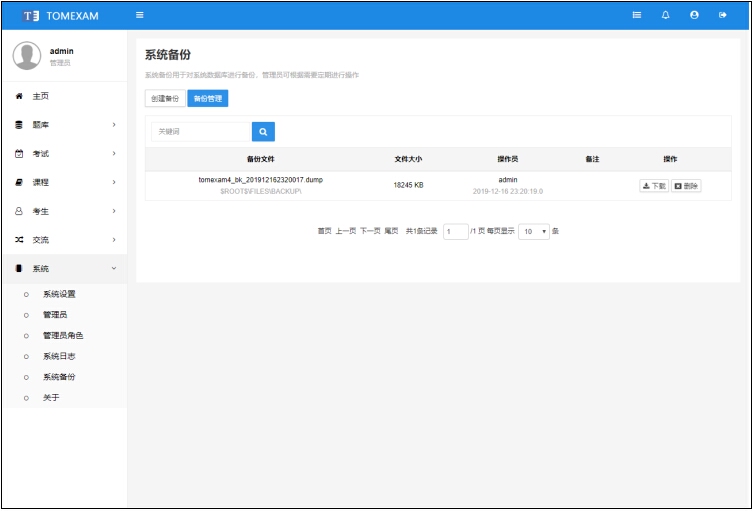755x511 pixels.
Task: Click the 备份文件 column header
Action: (x=260, y=159)
